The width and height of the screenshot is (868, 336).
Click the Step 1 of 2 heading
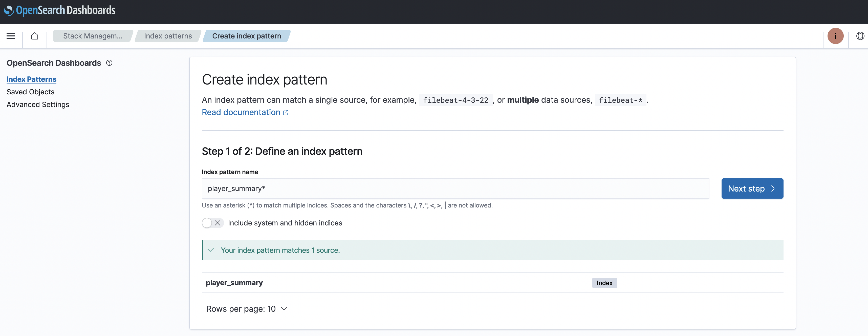pyautogui.click(x=282, y=151)
